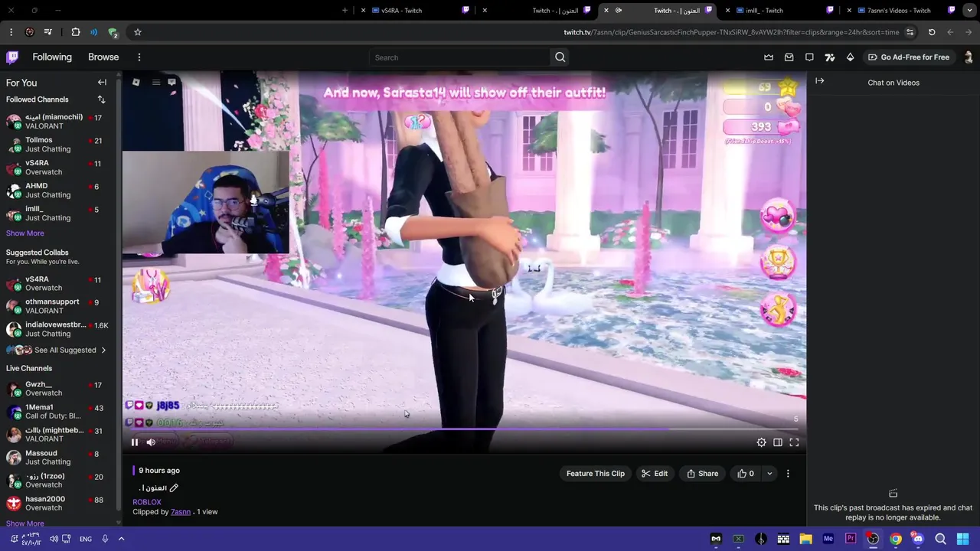Open the video player settings gear
980x551 pixels.
(761, 442)
